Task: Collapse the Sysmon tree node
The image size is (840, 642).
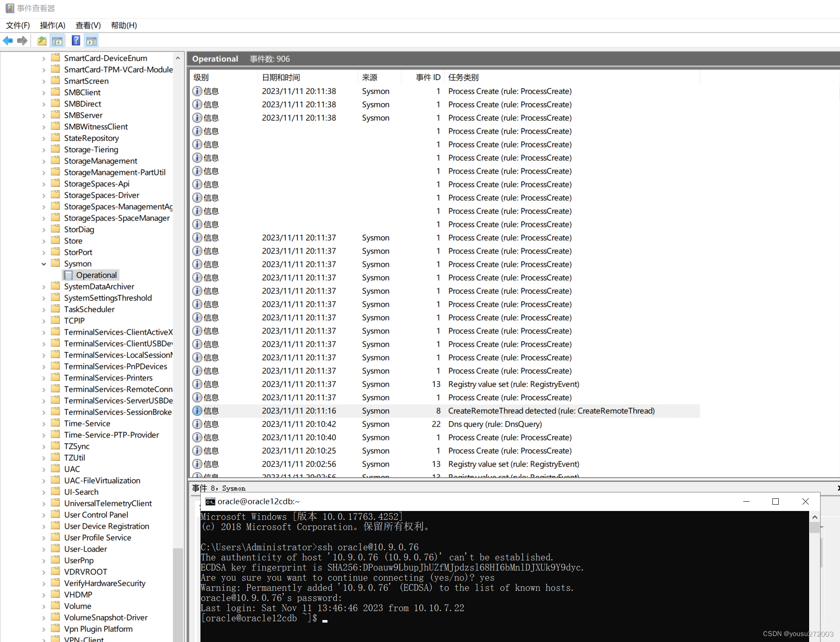Action: (44, 264)
